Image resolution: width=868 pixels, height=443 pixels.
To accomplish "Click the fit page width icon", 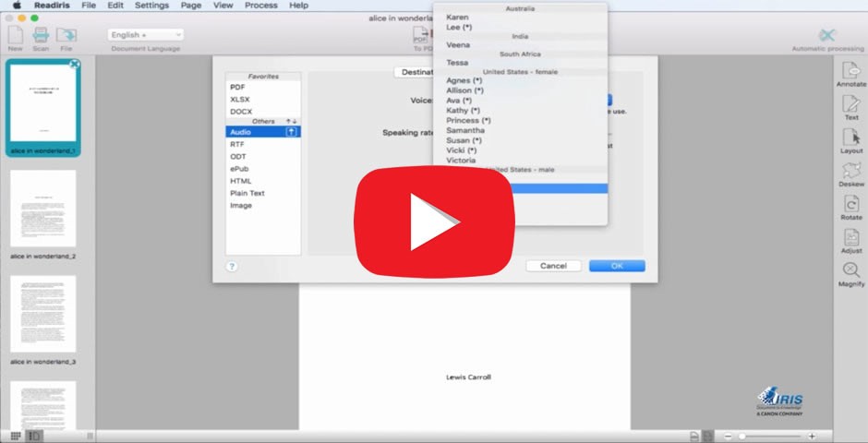I will click(x=693, y=437).
